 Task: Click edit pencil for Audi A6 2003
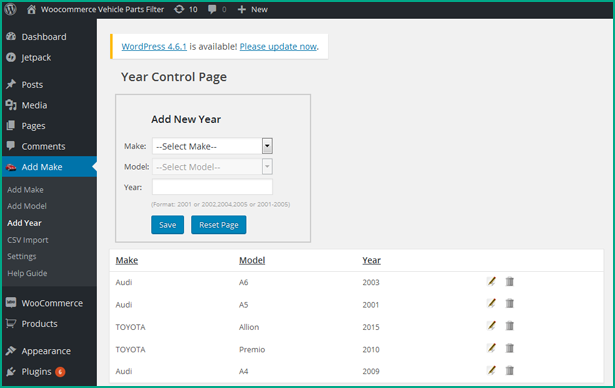(491, 281)
